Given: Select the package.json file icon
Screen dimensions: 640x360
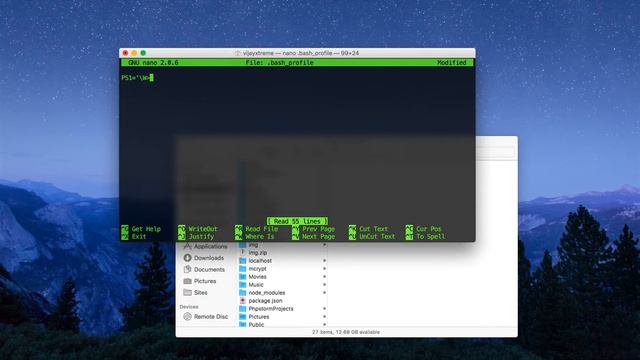Looking at the screenshot, I should (x=242, y=300).
